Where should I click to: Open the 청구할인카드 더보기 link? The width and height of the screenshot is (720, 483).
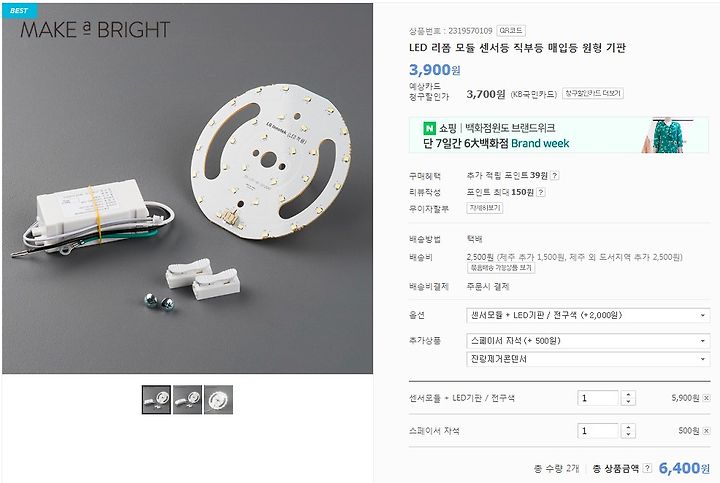(592, 93)
